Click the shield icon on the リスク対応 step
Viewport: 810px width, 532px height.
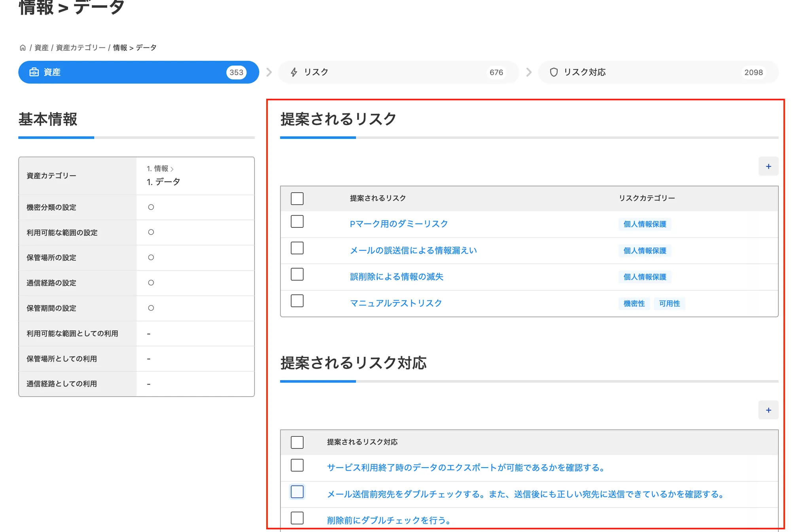(x=554, y=72)
